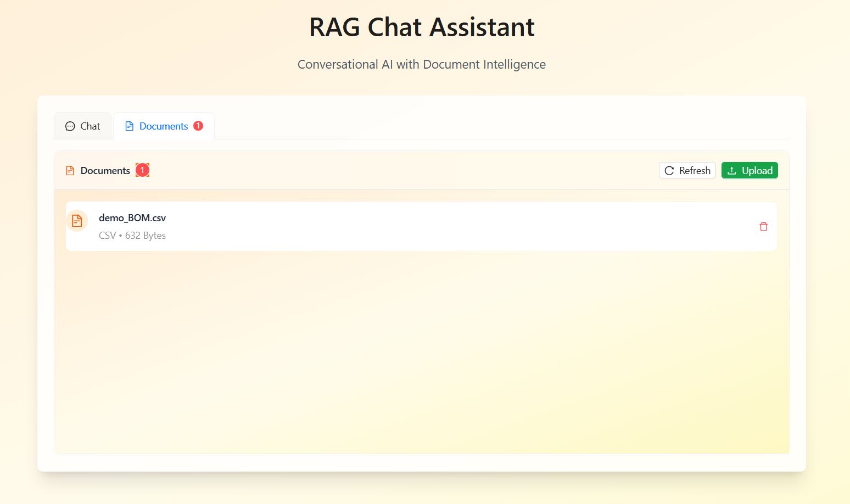Click the CSV 632 Bytes file details

[x=132, y=236]
